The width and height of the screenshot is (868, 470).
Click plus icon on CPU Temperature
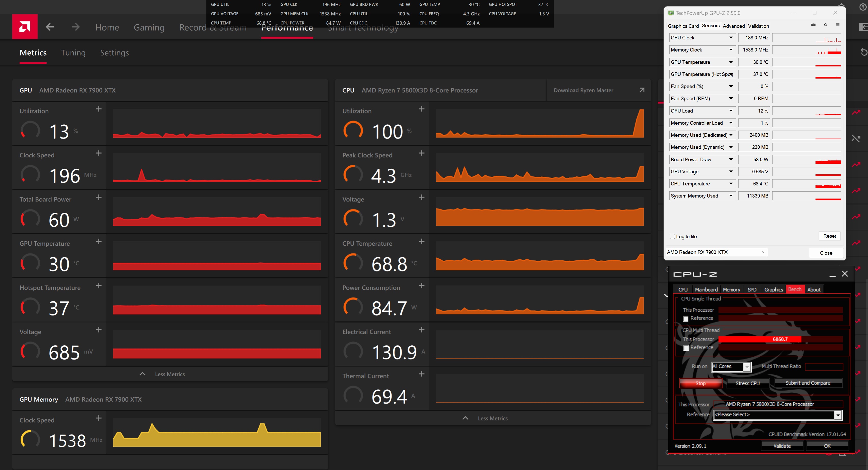click(x=422, y=241)
